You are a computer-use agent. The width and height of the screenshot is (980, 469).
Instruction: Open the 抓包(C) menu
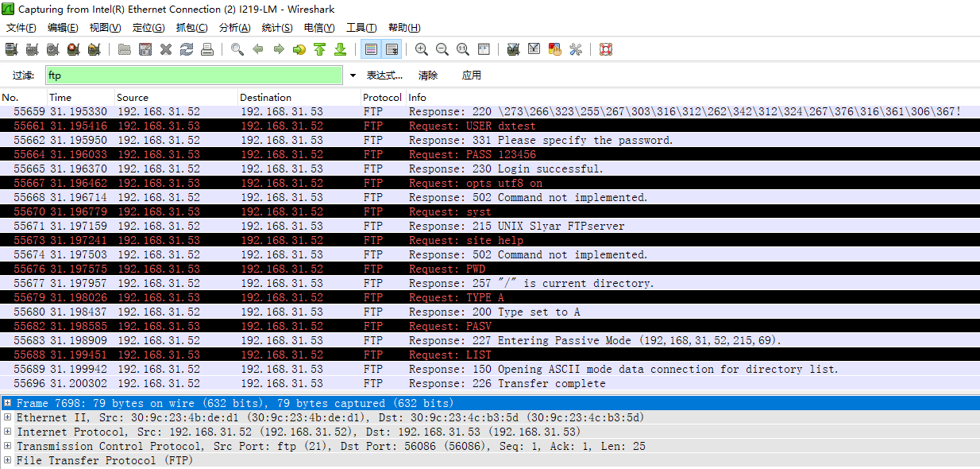(x=191, y=28)
